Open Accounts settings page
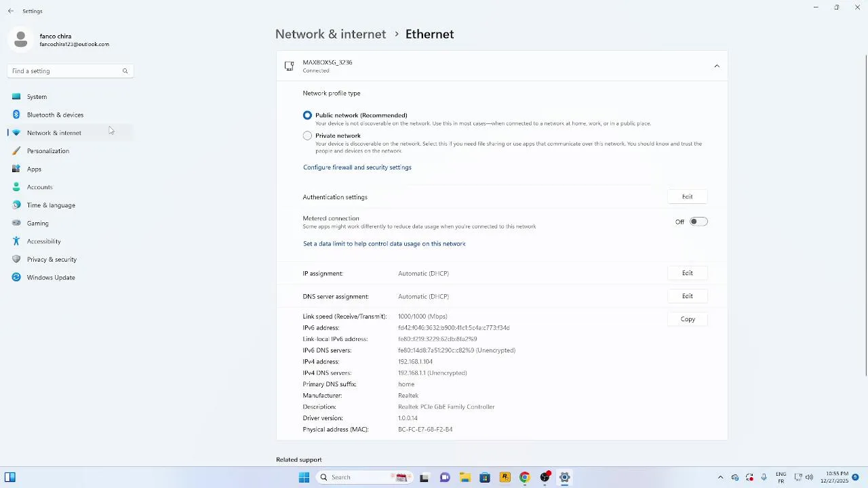 click(71, 187)
